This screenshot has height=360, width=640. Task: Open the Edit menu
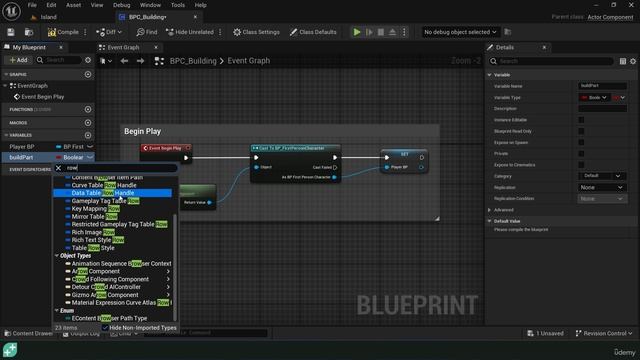pyautogui.click(x=51, y=5)
